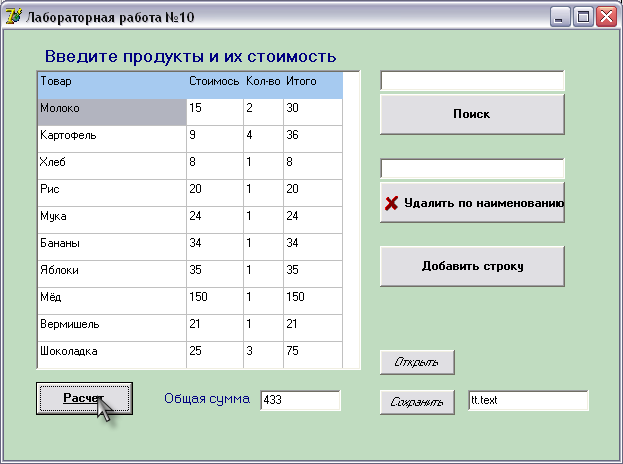Select the Вермишель cell
623x464 pixels.
point(112,329)
